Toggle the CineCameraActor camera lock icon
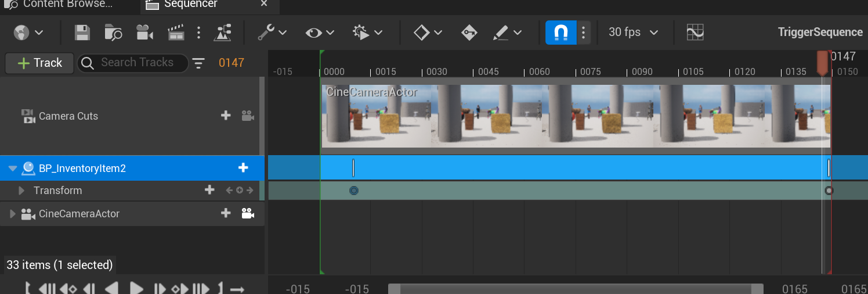Viewport: 868px width, 294px height. coord(248,213)
